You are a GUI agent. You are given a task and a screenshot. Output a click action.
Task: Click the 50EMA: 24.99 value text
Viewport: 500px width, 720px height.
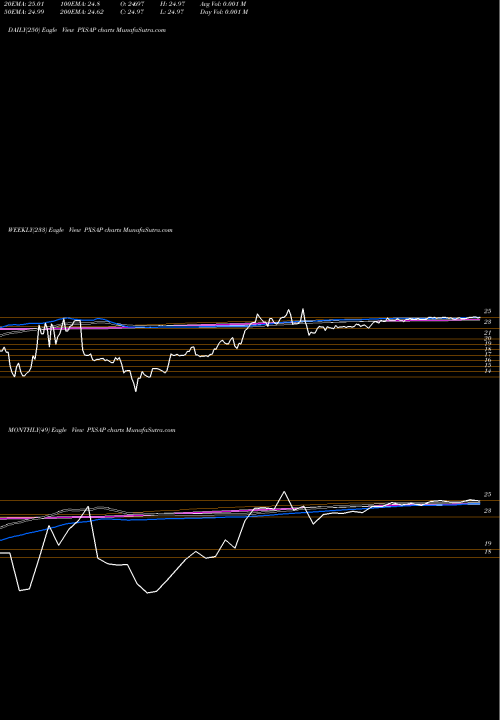tap(26, 12)
